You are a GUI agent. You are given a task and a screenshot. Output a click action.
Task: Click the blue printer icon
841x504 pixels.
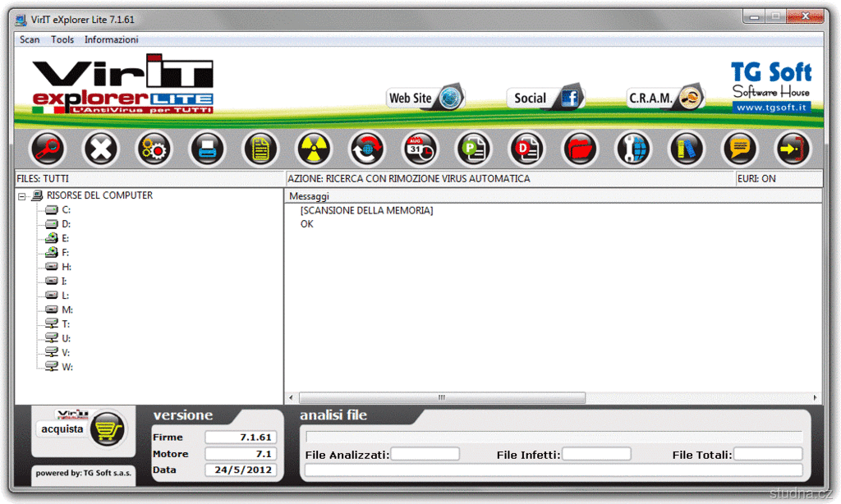(208, 149)
